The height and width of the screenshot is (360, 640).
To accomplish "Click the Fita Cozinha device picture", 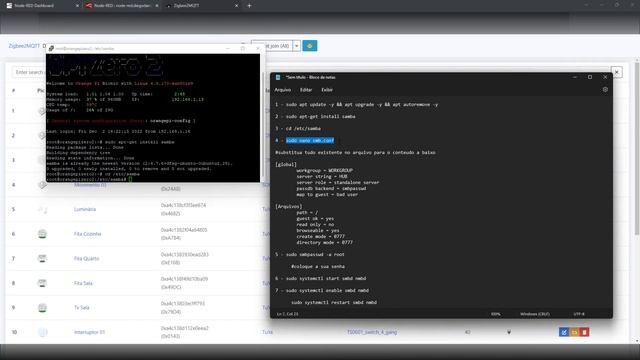I will click(42, 234).
